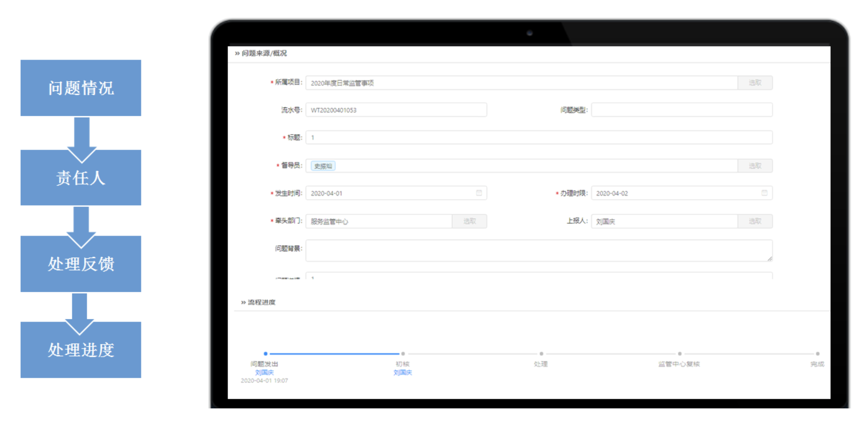Click the 发生时间 date field 2020-04-01

[x=396, y=193]
